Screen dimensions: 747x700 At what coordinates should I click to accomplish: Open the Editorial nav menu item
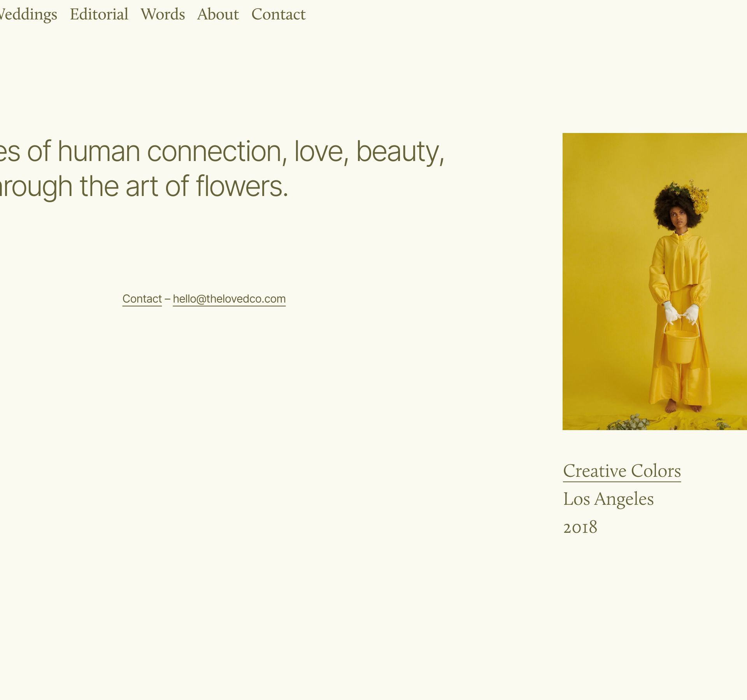[99, 14]
